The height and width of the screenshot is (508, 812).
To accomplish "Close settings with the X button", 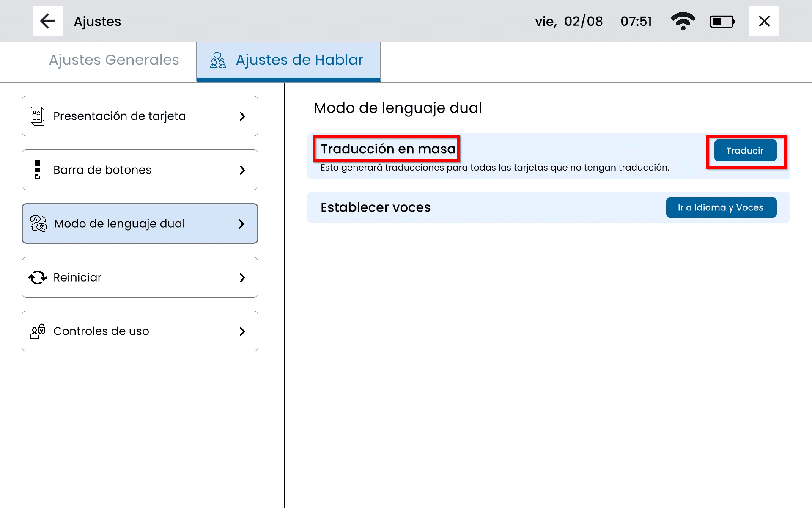I will (764, 21).
